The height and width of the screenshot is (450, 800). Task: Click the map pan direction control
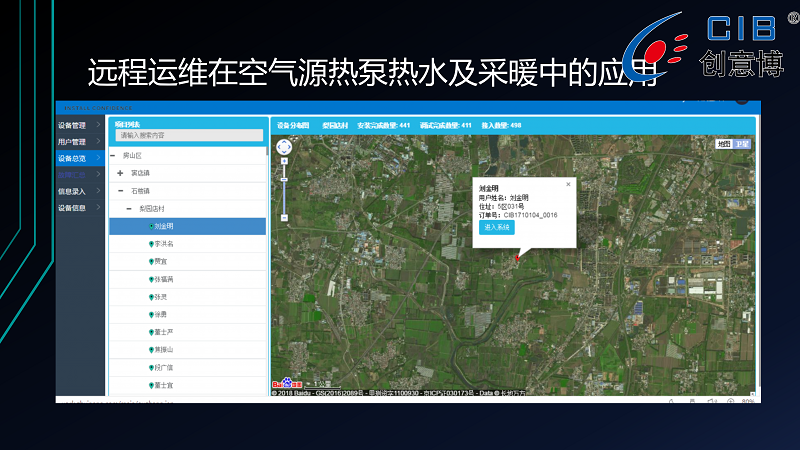click(x=284, y=147)
